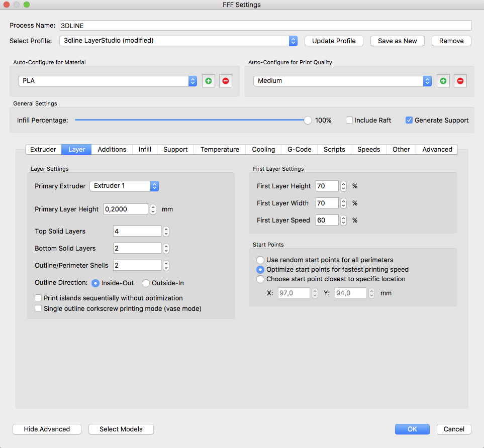Add new print quality with green plus

pos(443,81)
